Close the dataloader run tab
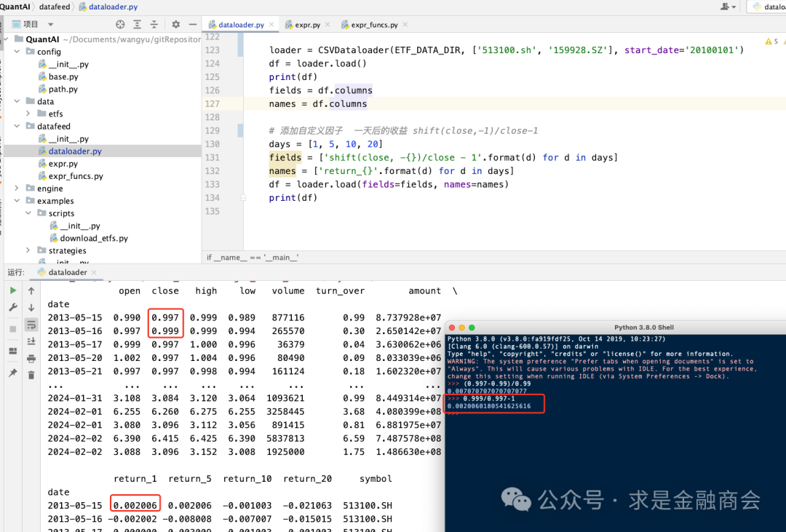The width and height of the screenshot is (786, 532). point(94,272)
